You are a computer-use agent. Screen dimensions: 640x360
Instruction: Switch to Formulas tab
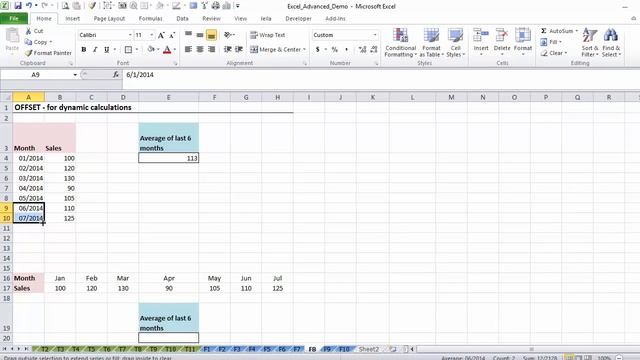point(151,18)
